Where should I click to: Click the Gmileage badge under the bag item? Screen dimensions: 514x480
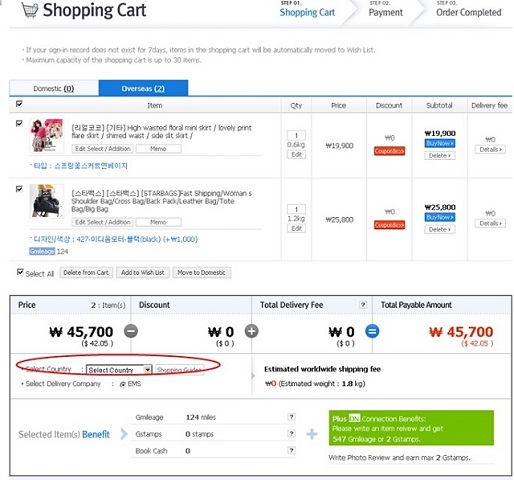42,251
